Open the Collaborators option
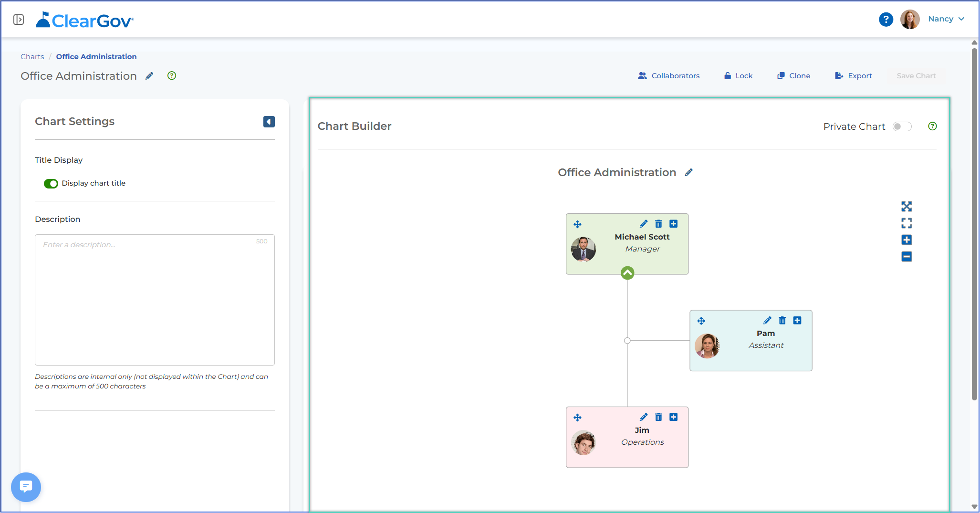 pos(668,76)
